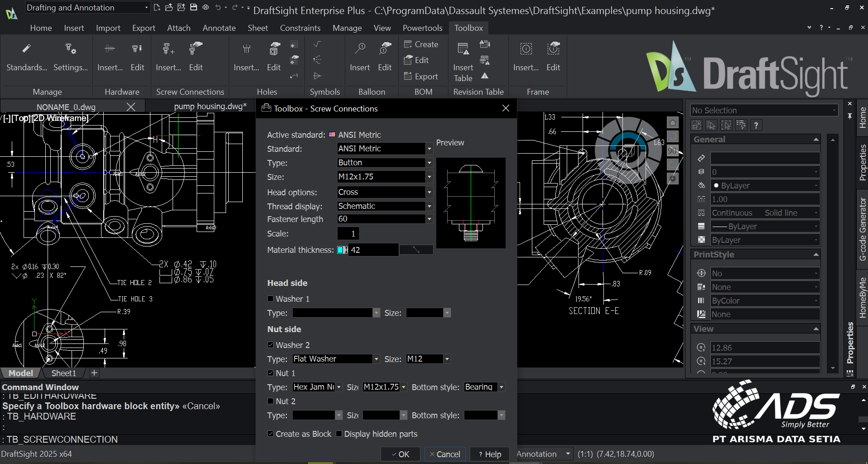
Task: Enable the Washer 1 checkbox
Action: tap(270, 299)
